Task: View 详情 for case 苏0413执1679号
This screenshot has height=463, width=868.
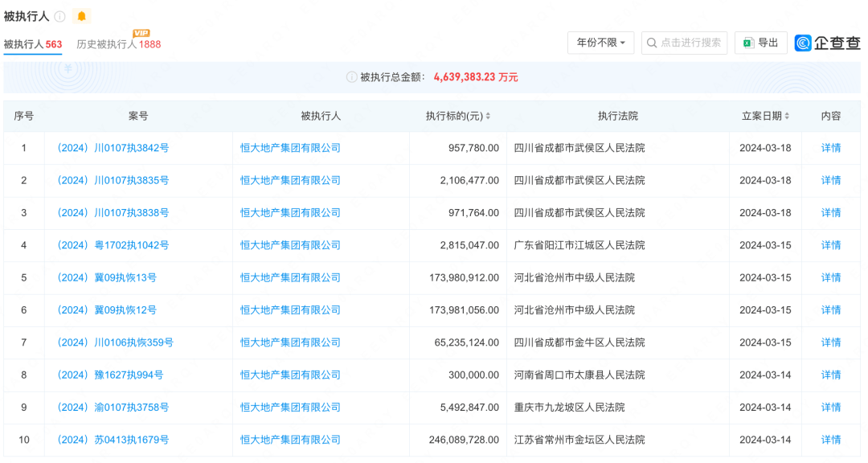Action: tap(830, 440)
